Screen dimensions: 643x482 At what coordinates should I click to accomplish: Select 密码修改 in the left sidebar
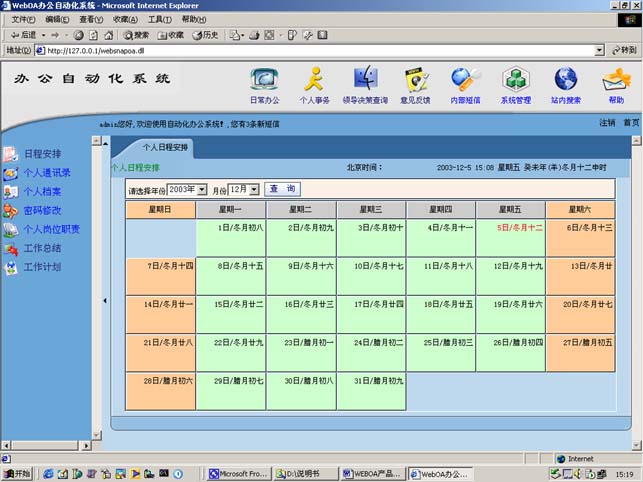[x=42, y=211]
